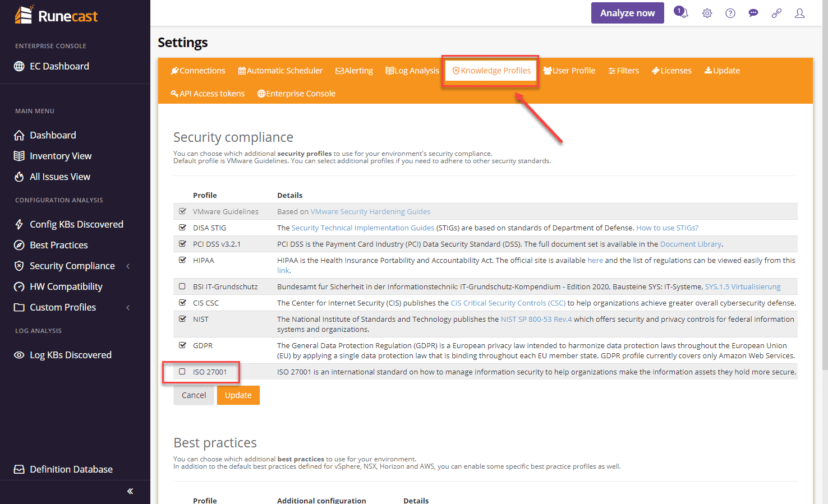Expand the Security Compliance submenu chevron
This screenshot has height=504, width=828.
point(128,266)
